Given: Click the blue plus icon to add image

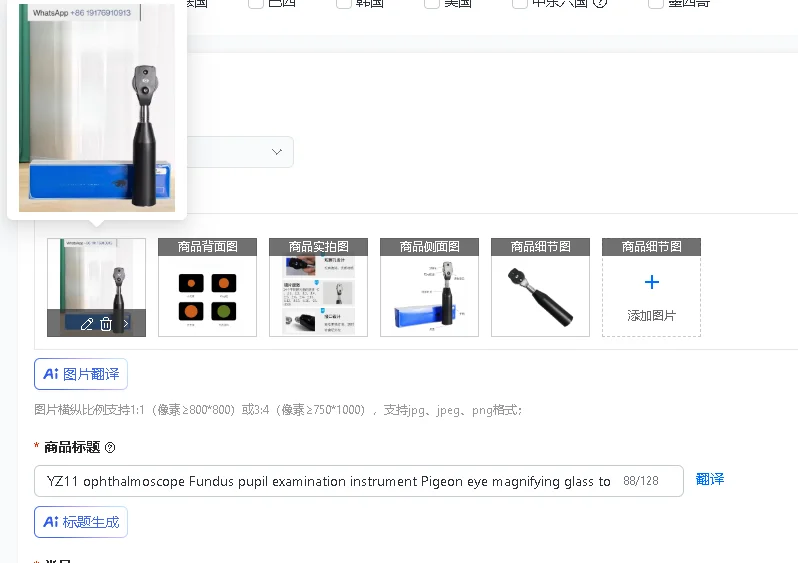Looking at the screenshot, I should click(x=651, y=282).
